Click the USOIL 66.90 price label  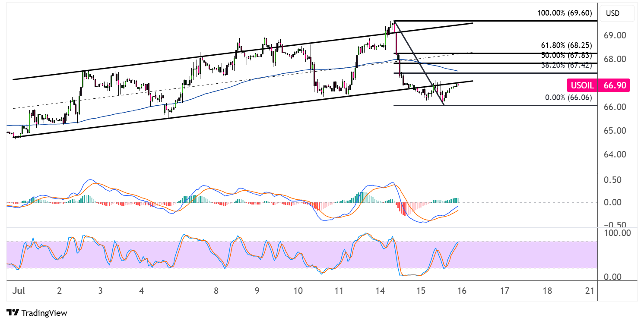coord(598,85)
